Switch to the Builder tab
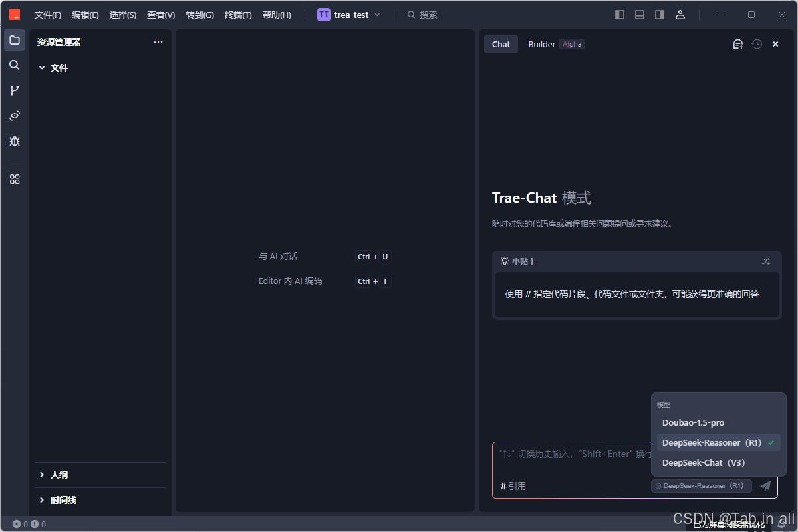 tap(541, 43)
